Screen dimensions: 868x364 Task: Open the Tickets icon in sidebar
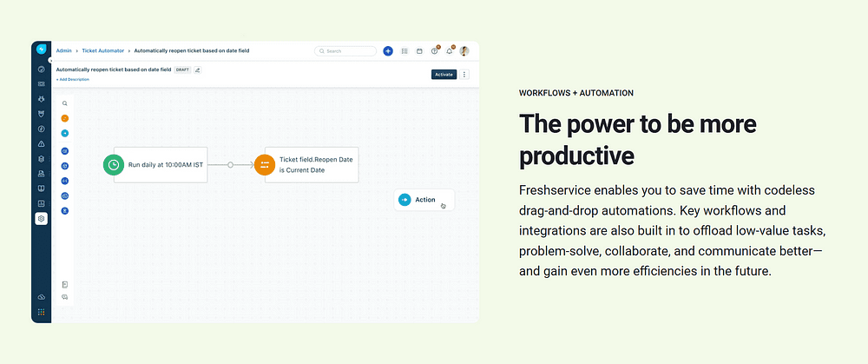coord(41,84)
